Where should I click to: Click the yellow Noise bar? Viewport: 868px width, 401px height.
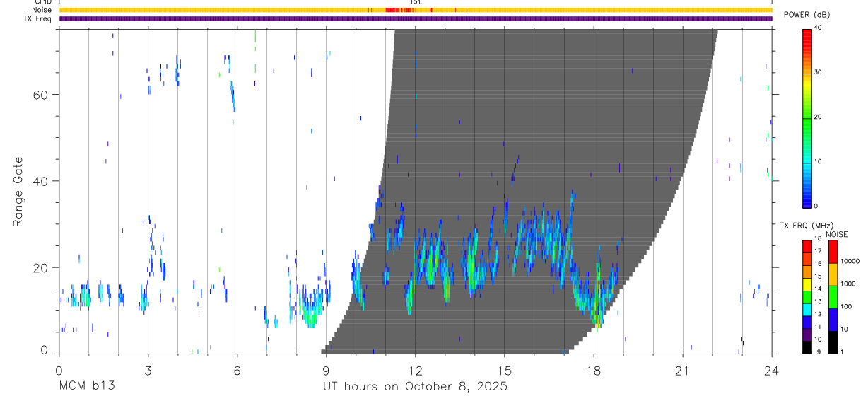(416, 10)
